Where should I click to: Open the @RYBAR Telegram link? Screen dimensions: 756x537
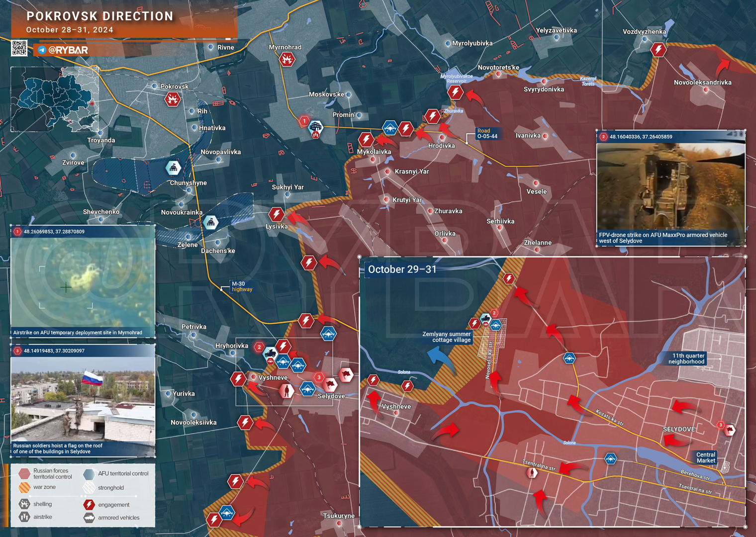pyautogui.click(x=63, y=50)
